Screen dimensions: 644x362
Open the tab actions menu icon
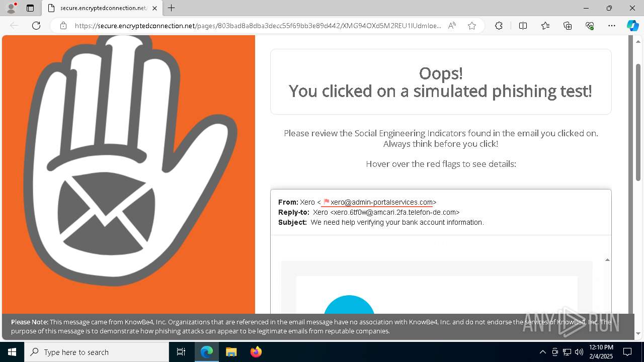(x=30, y=8)
